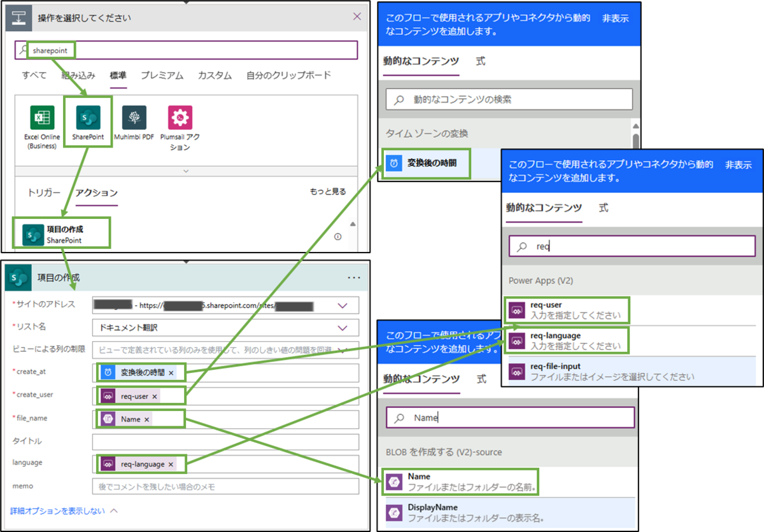This screenshot has height=532, width=764.
Task: Select the 項目の作成 SharePoint action
Action: click(63, 235)
